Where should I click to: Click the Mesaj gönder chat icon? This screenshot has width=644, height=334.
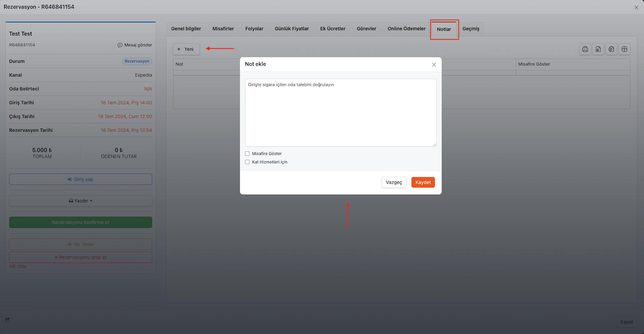click(120, 45)
